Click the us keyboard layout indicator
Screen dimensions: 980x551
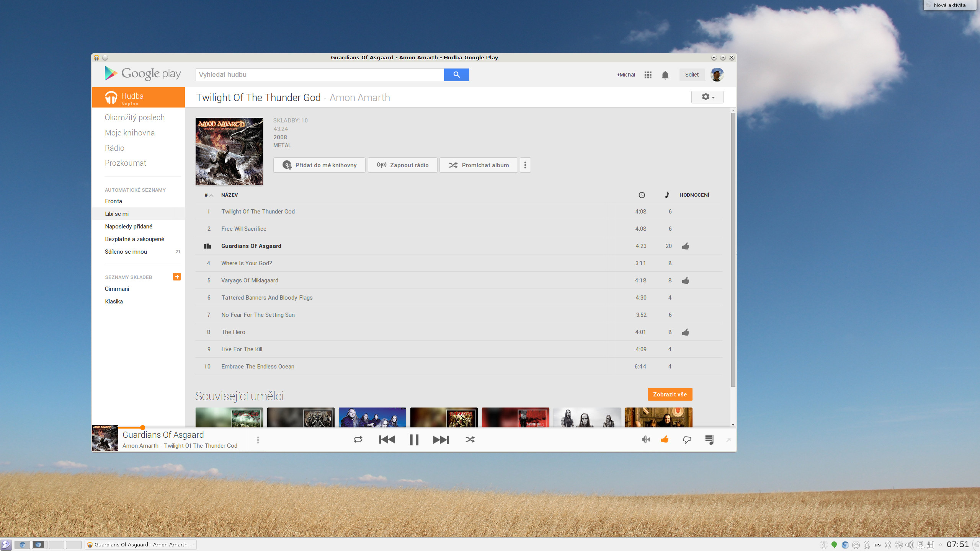click(x=877, y=544)
